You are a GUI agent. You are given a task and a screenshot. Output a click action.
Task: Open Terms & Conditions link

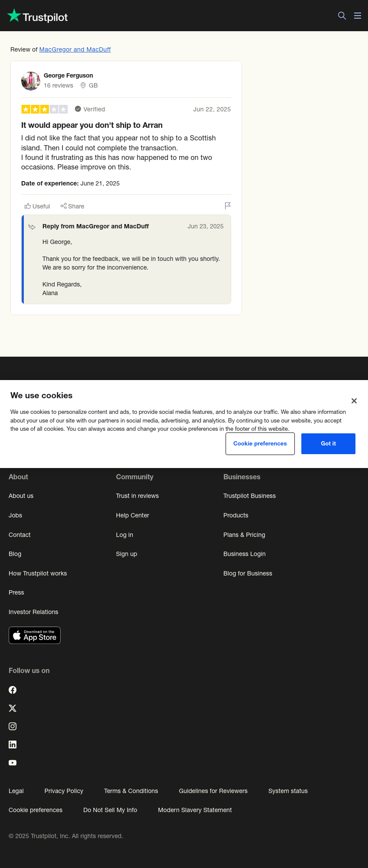(131, 791)
